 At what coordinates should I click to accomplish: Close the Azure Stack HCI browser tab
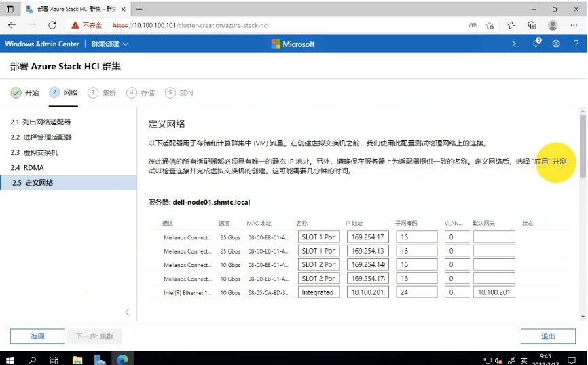123,10
